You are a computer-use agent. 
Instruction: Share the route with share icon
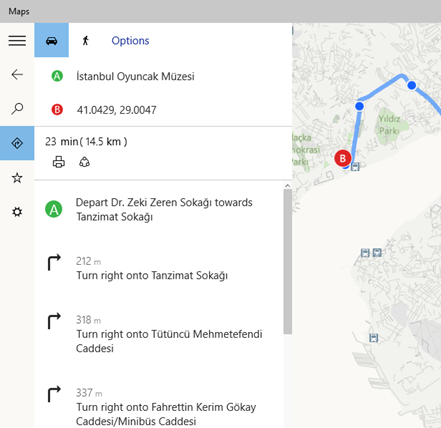(x=84, y=162)
